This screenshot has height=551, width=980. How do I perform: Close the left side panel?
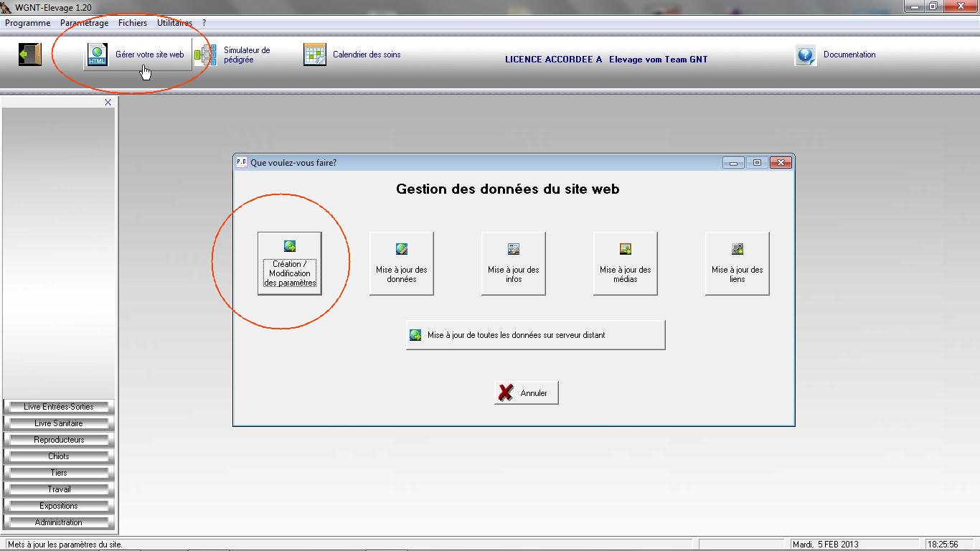[108, 103]
